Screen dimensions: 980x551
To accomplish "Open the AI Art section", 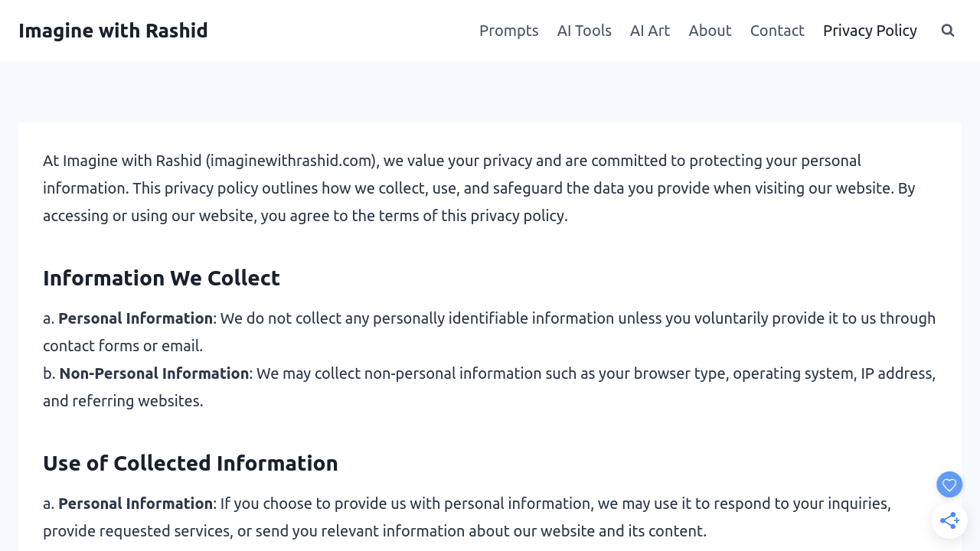I will click(650, 31).
